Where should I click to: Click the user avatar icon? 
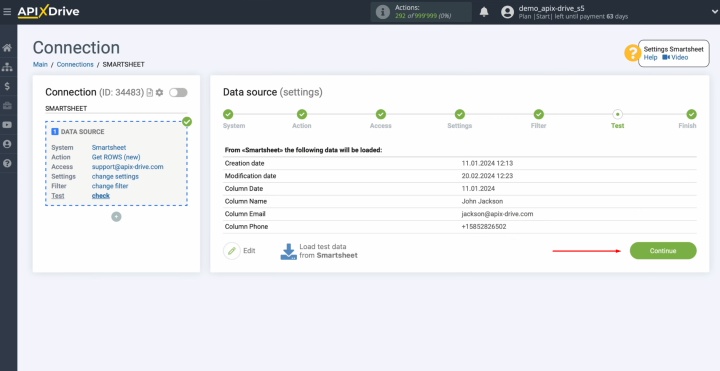click(507, 12)
